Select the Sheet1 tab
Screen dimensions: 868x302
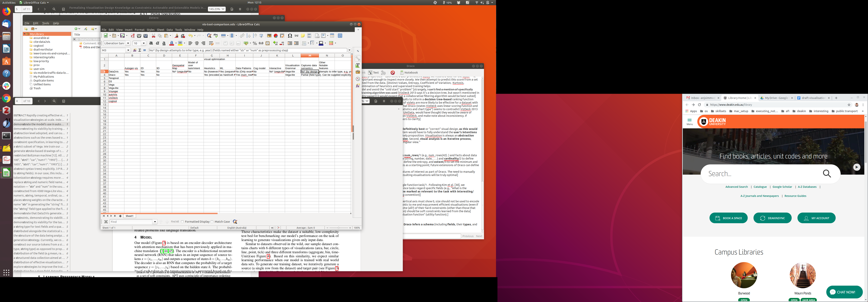click(129, 216)
